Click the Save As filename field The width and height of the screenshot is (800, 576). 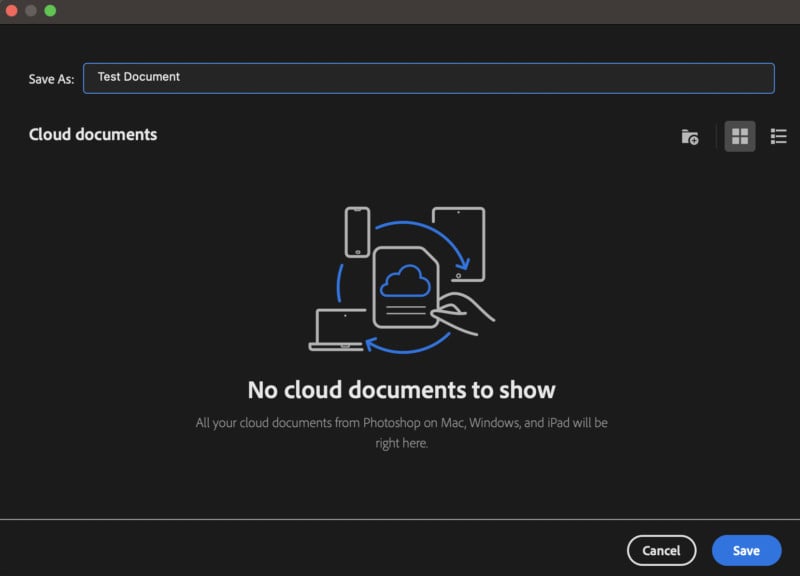coord(428,78)
